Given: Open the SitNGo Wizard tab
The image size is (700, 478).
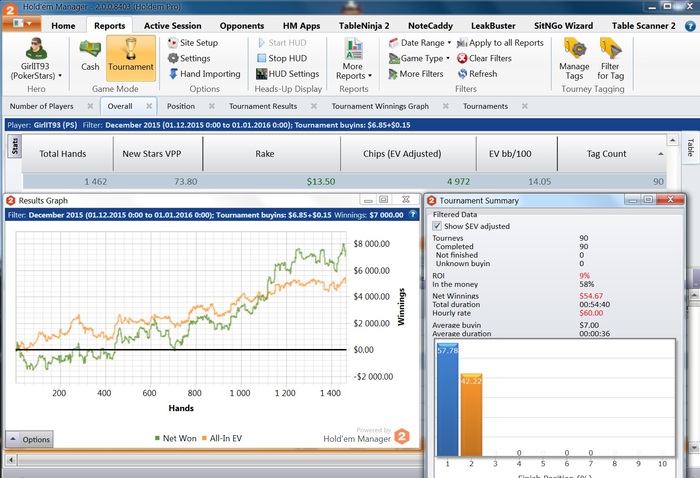Looking at the screenshot, I should [563, 26].
